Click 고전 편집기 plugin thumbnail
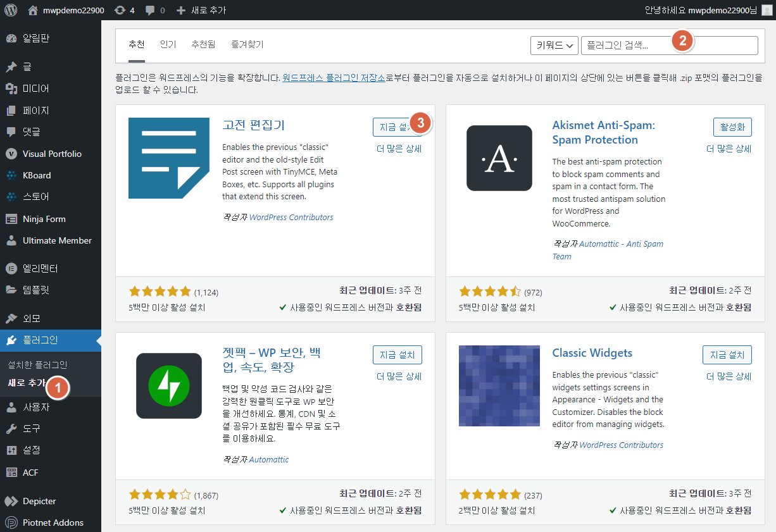 pos(169,158)
